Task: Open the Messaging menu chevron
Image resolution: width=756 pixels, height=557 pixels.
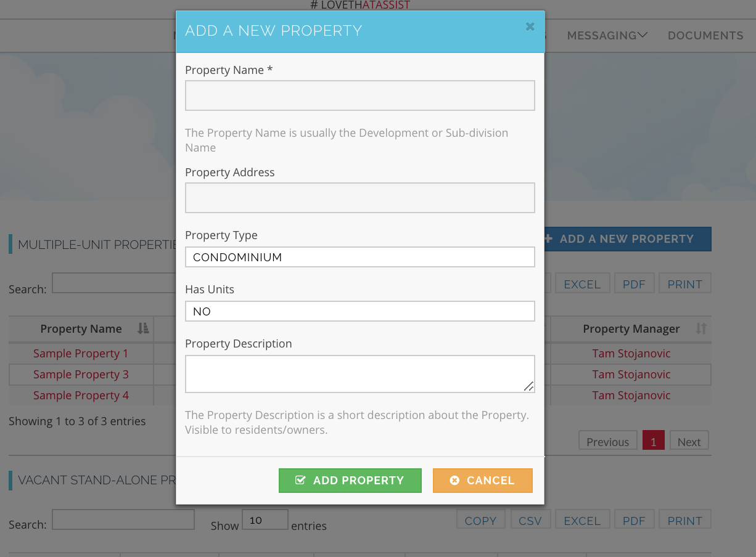Action: pyautogui.click(x=643, y=35)
